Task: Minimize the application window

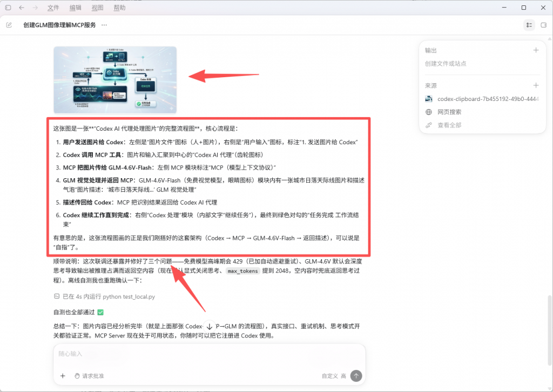Action: [x=504, y=8]
